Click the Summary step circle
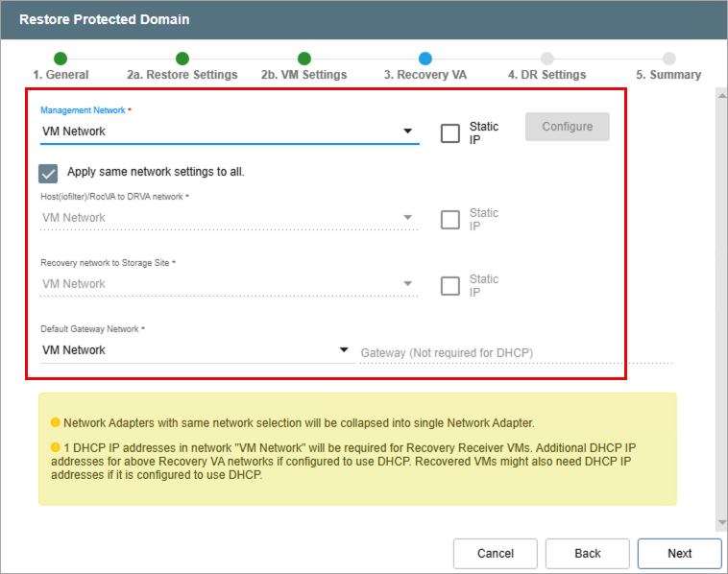The width and height of the screenshot is (728, 574). click(668, 59)
